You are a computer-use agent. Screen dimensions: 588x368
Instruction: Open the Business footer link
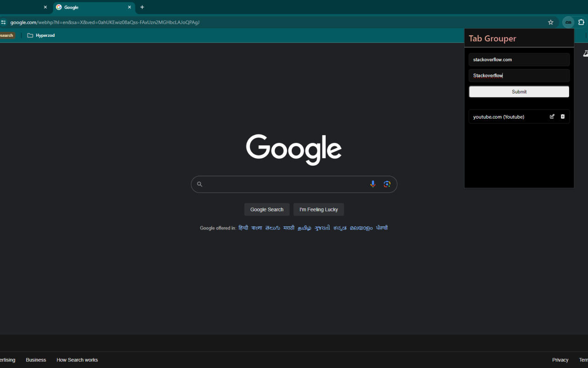click(36, 360)
